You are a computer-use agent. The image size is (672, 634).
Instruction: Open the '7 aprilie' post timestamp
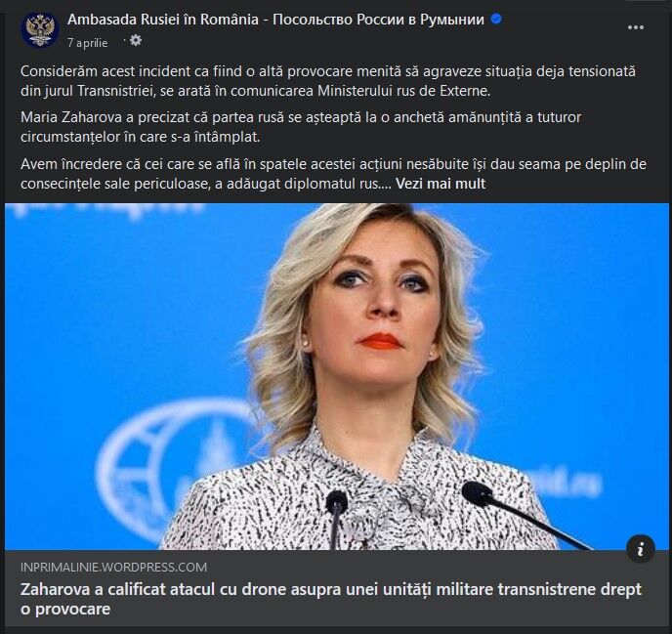tap(88, 42)
